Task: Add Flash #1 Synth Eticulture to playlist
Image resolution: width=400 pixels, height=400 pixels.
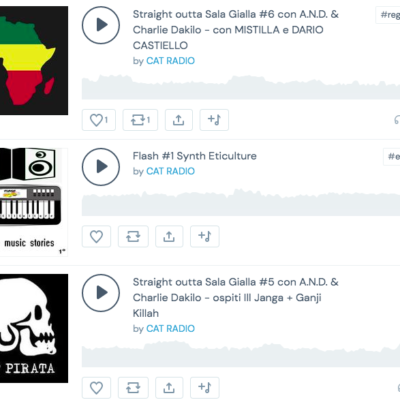Action: [205, 236]
